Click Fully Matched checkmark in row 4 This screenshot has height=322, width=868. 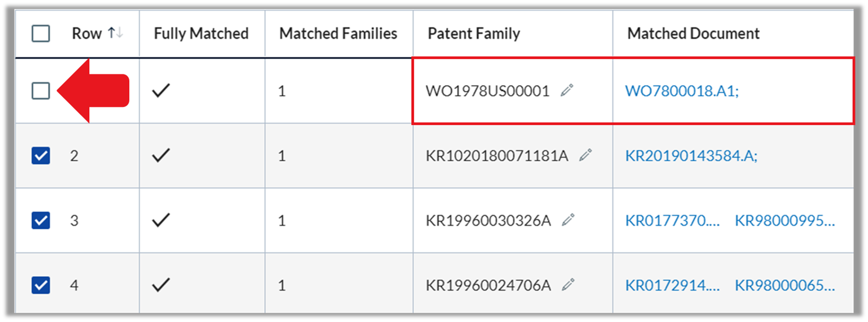point(161,285)
